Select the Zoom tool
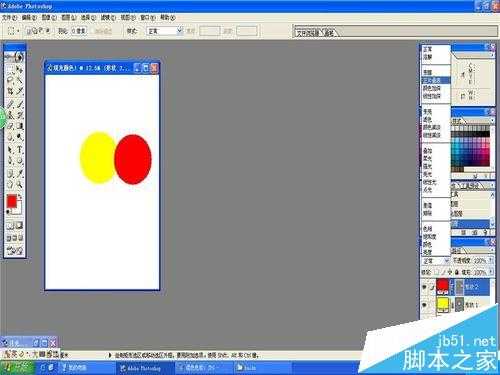Viewport: 500px width, 375px height. coord(20,184)
